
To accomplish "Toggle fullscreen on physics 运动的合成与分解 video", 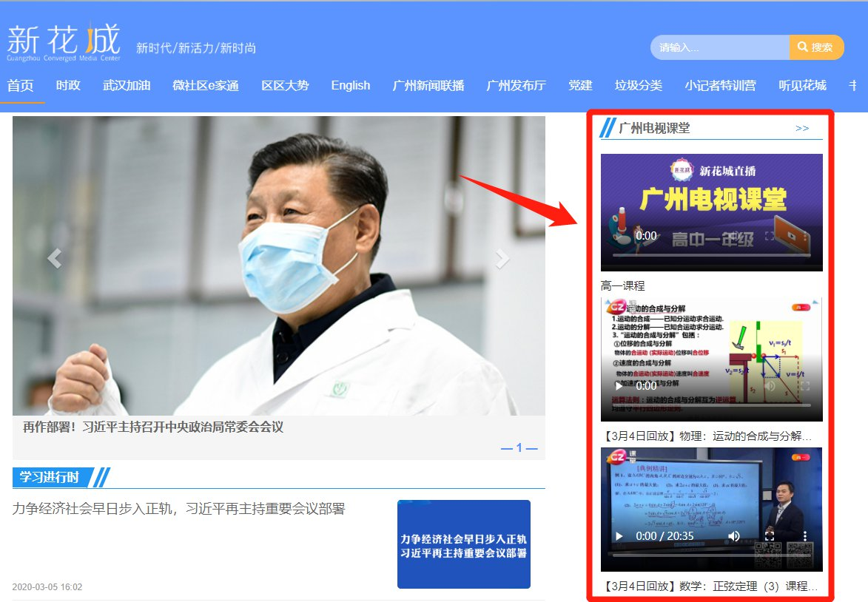I will 804,386.
